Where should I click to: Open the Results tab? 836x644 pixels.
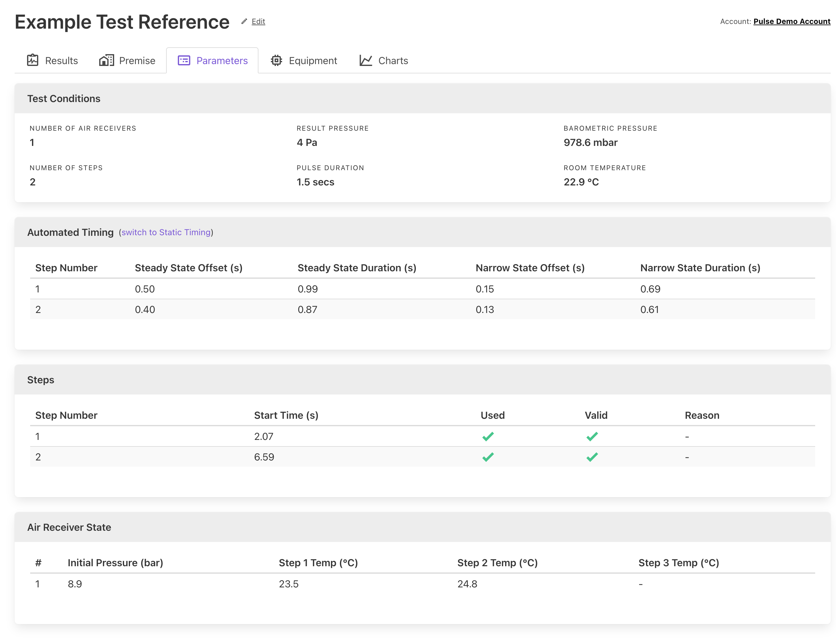61,60
